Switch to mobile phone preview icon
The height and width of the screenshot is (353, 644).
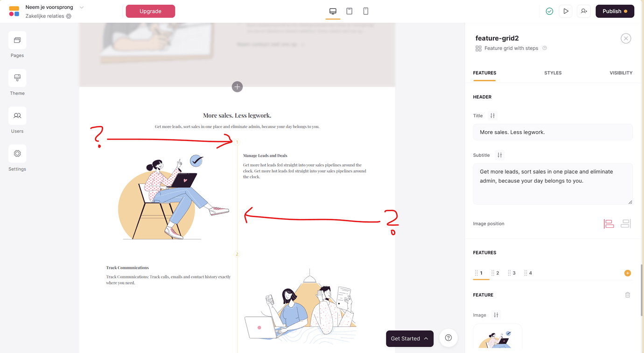pyautogui.click(x=366, y=11)
